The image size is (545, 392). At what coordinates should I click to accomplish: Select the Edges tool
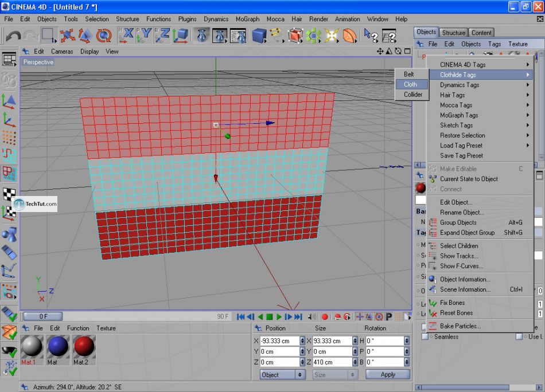pyautogui.click(x=9, y=155)
